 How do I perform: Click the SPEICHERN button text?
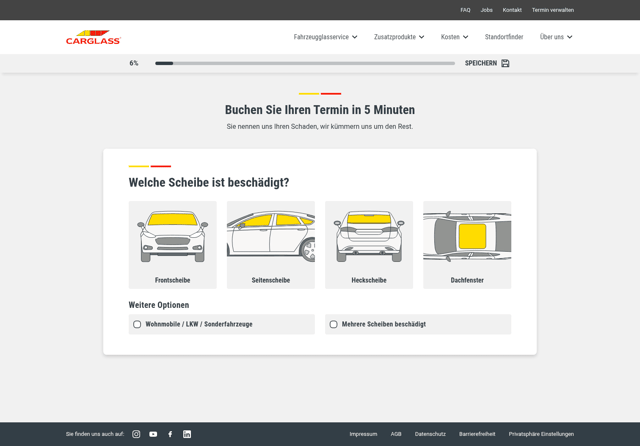[x=481, y=63]
